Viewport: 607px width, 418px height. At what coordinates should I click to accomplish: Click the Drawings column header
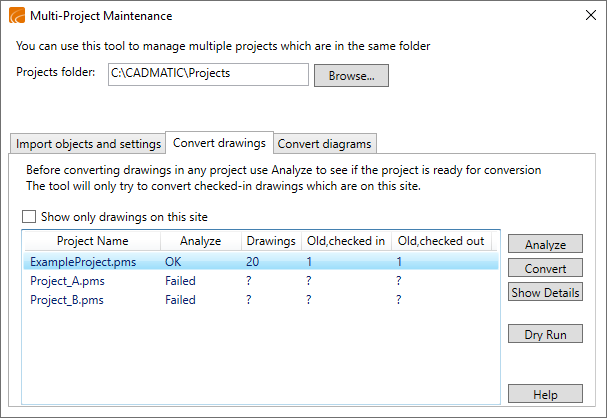270,241
